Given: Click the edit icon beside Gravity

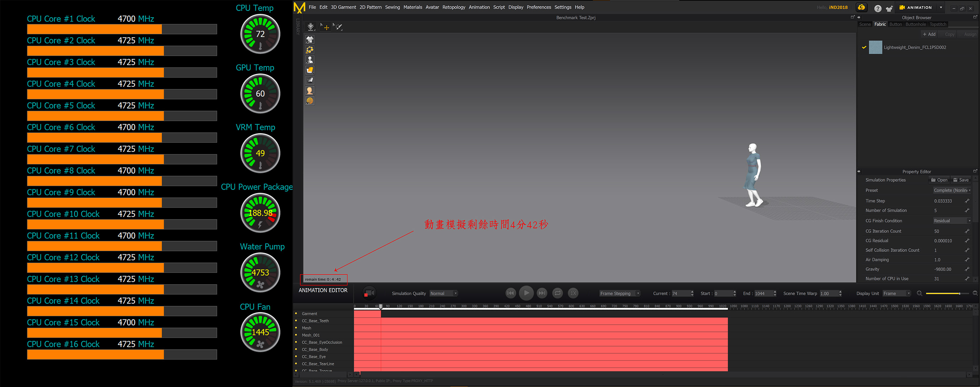Looking at the screenshot, I should click(x=967, y=269).
